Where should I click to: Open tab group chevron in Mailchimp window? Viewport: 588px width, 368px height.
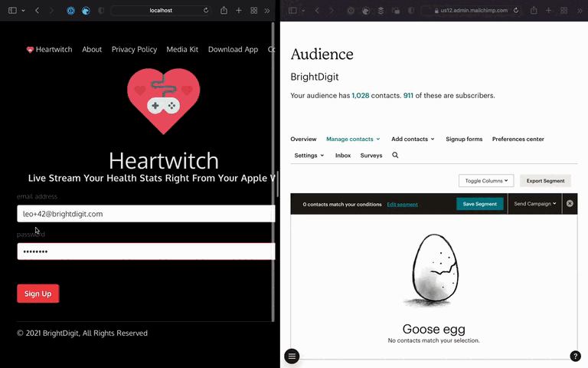[303, 11]
